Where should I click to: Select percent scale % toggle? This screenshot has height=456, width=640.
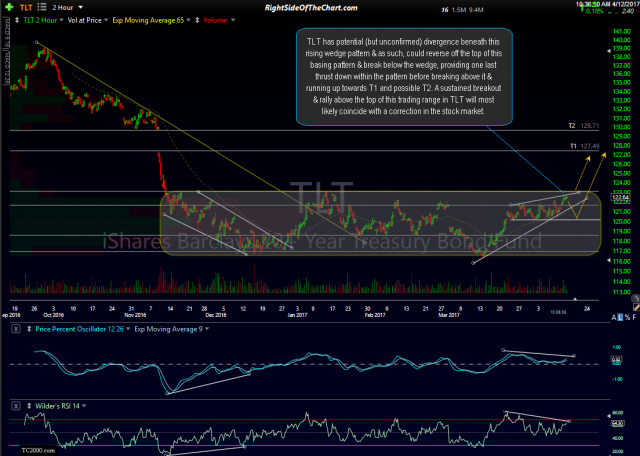pyautogui.click(x=627, y=317)
